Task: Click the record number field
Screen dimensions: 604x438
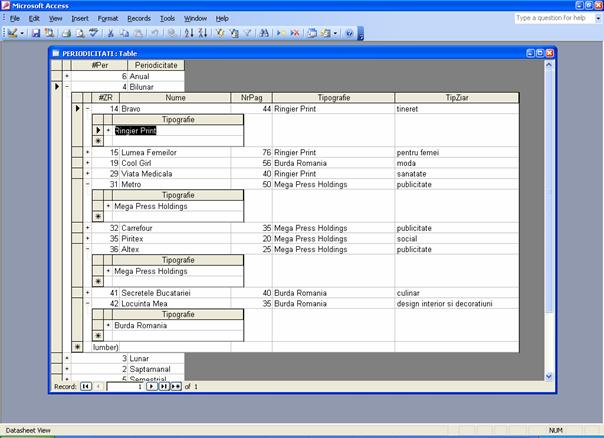Action: click(125, 386)
